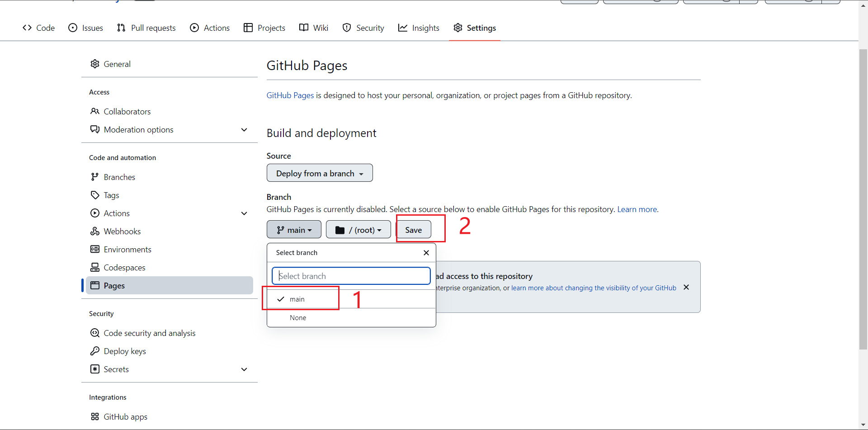Screen dimensions: 868x430
Task: Click the branch icon in main button
Action: coord(281,230)
